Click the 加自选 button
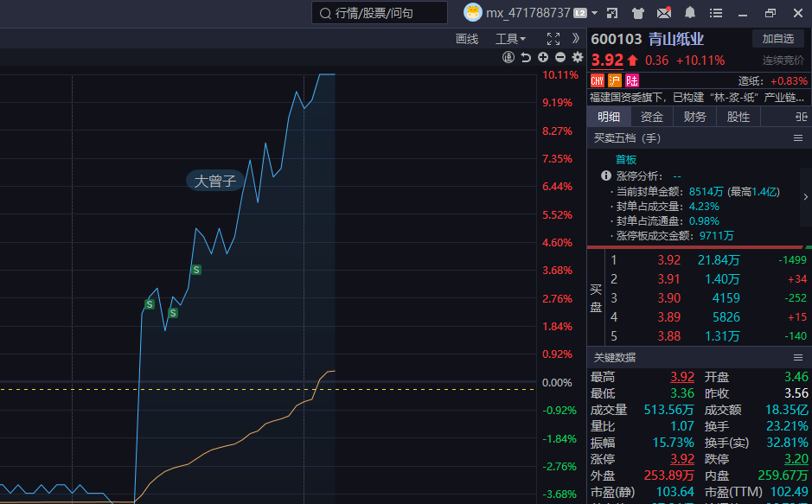The height and width of the screenshot is (504, 812). coord(777,39)
